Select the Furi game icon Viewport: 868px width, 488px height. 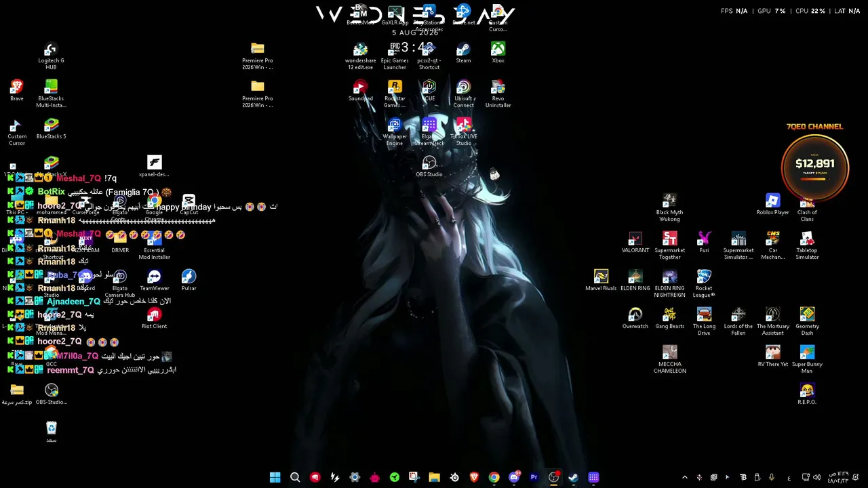tap(705, 242)
